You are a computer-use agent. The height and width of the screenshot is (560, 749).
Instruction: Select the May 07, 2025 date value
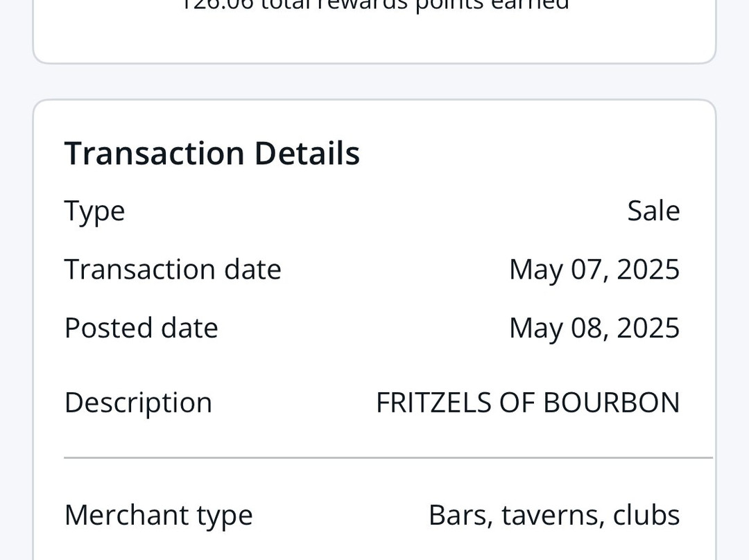pos(594,270)
